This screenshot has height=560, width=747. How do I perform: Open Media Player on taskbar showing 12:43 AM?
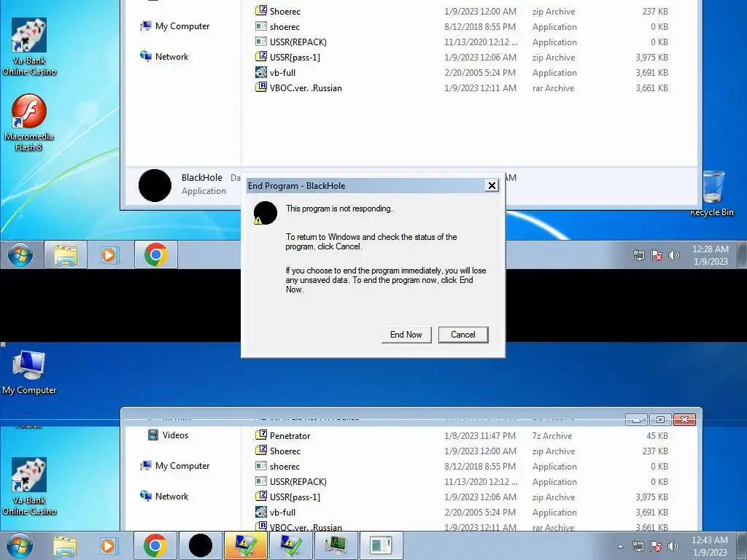pos(109,545)
